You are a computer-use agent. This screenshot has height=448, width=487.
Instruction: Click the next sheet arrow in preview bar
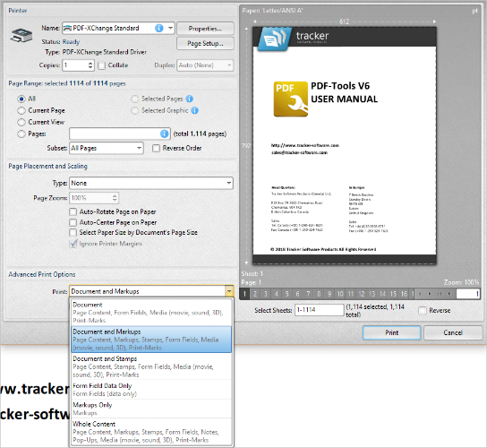click(x=430, y=294)
